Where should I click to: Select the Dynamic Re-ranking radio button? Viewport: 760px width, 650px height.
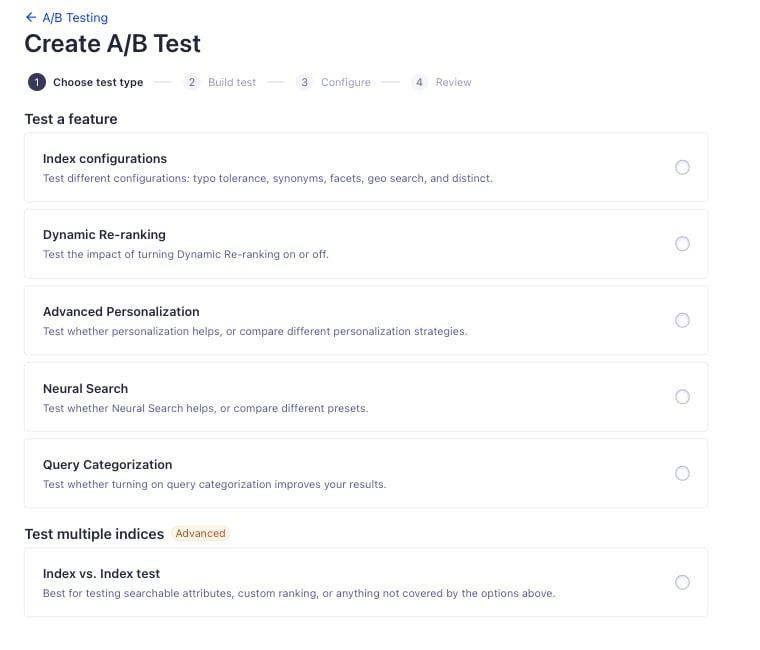[x=682, y=244]
